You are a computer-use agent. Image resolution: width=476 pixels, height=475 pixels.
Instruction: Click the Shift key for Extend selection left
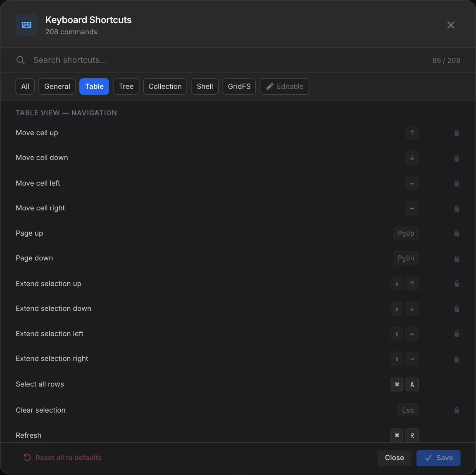click(x=397, y=334)
